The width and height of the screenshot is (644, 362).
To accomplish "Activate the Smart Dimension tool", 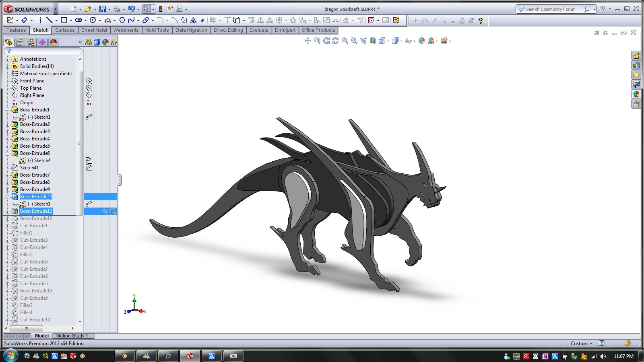I will click(x=24, y=20).
